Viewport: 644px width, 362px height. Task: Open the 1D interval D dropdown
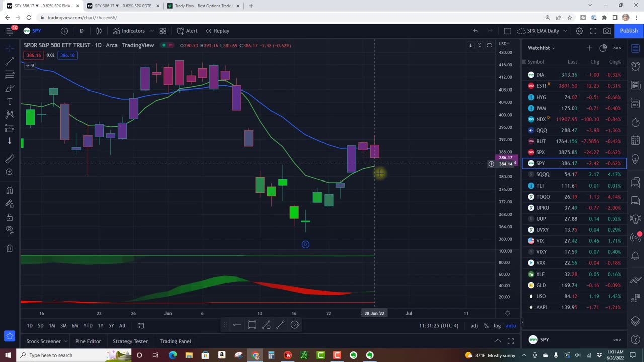(82, 31)
